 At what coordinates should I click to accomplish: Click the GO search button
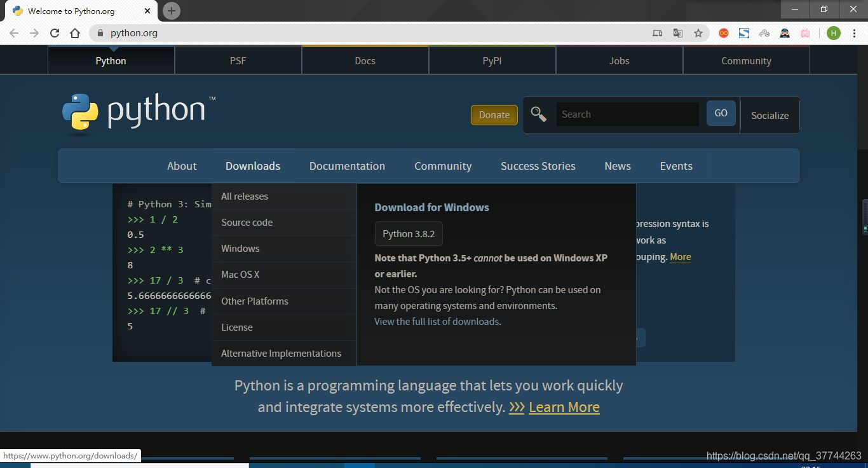[721, 113]
